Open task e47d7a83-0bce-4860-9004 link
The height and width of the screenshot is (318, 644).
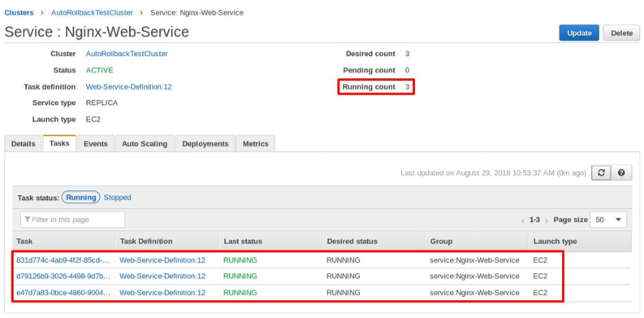[x=63, y=293]
